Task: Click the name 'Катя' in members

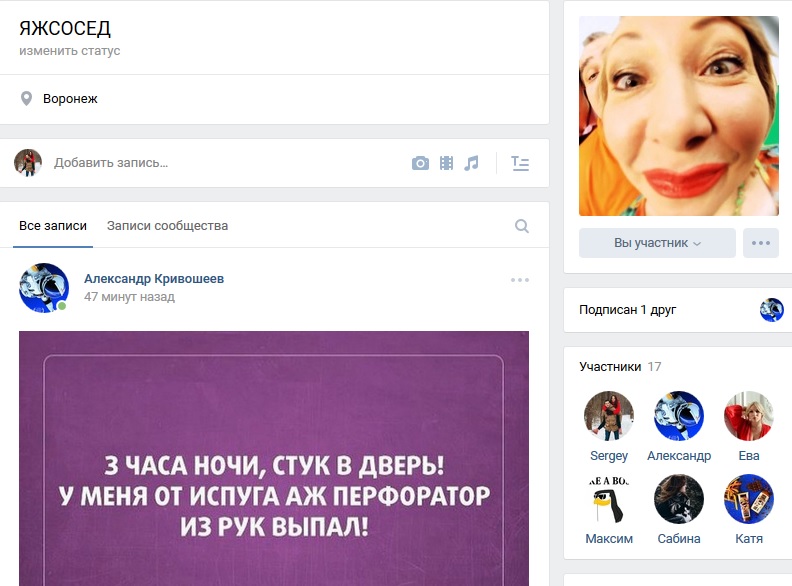Action: coord(749,539)
